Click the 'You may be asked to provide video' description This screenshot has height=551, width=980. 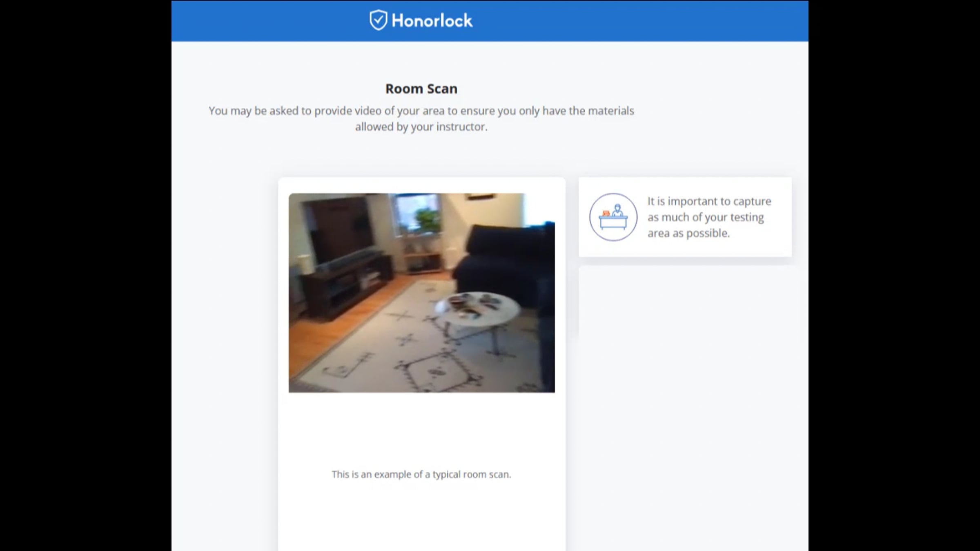pos(421,119)
